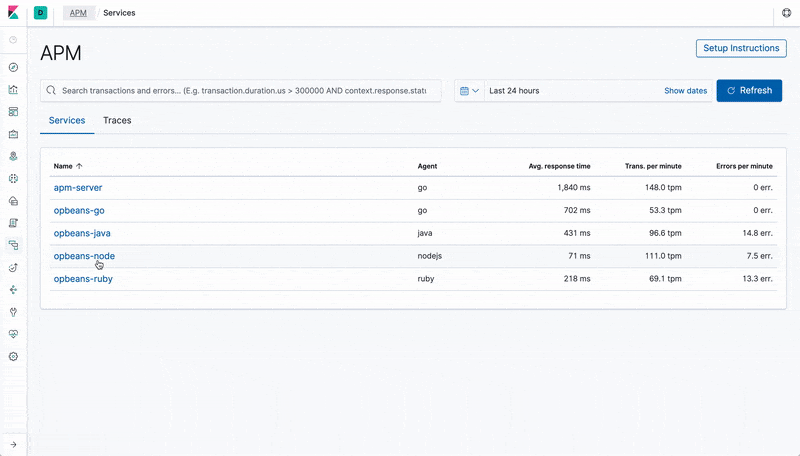Click Setup Instructions button
This screenshot has height=456, width=800.
741,48
